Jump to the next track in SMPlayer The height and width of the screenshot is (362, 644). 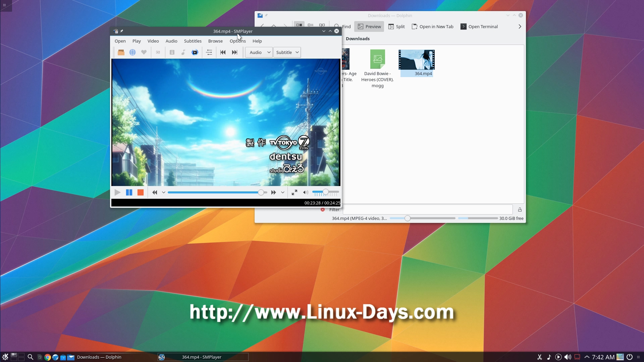pos(234,52)
